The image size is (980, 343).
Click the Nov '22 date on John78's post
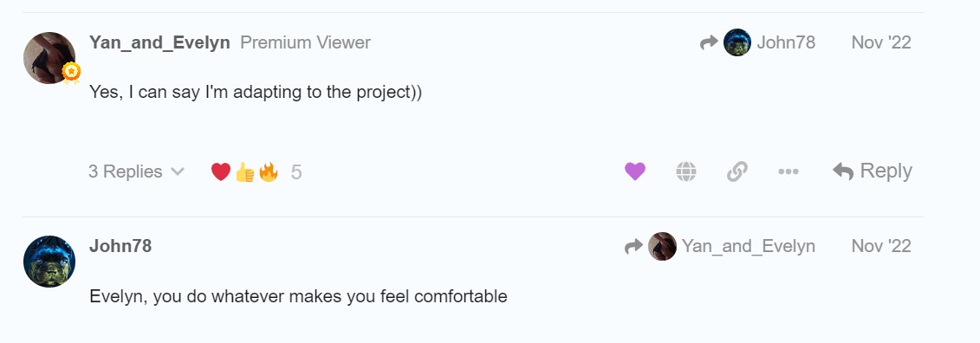click(x=881, y=246)
